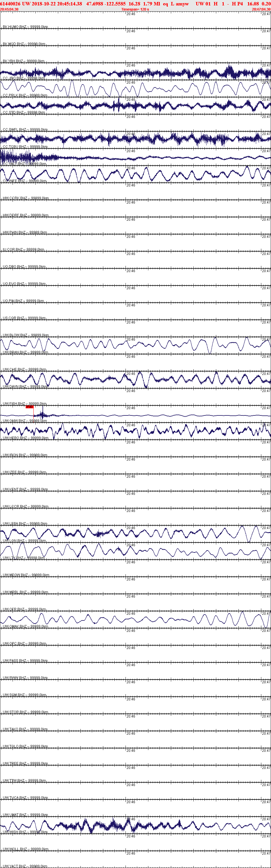Select the HW PHIN BHZ channel label
This screenshot has width=271, height=868.
tap(25, 232)
